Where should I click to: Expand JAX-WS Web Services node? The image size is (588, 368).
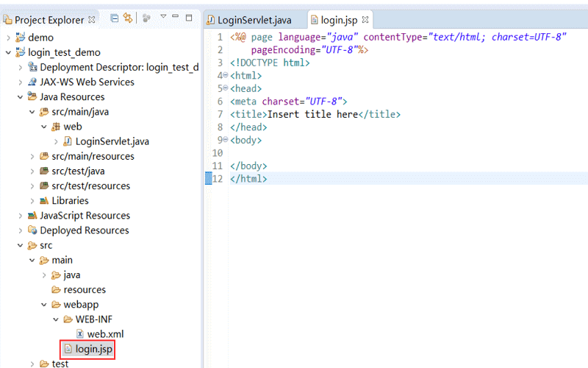pyautogui.click(x=21, y=82)
